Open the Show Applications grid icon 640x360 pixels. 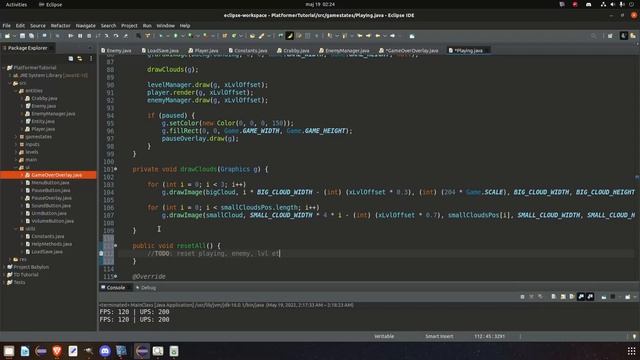tap(631, 351)
